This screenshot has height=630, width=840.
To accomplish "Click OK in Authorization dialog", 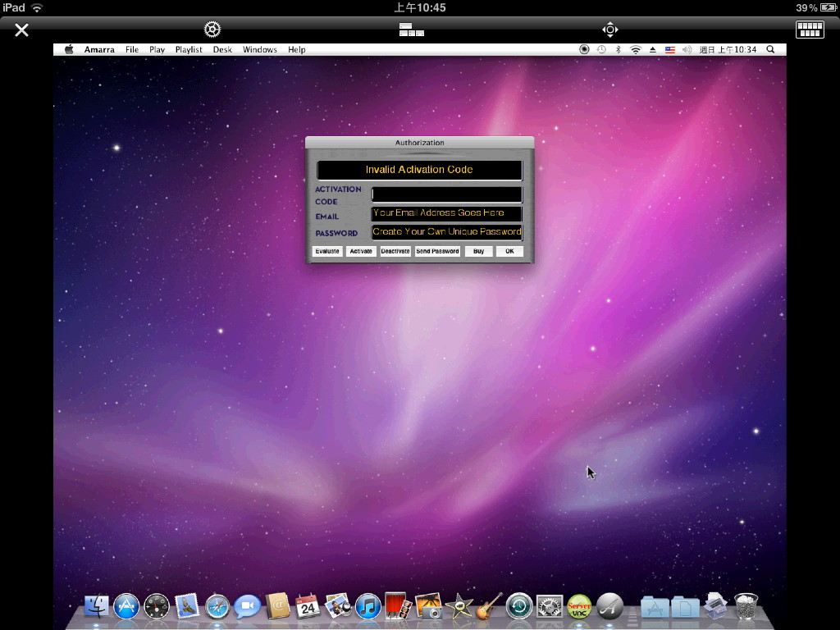I will pos(509,251).
